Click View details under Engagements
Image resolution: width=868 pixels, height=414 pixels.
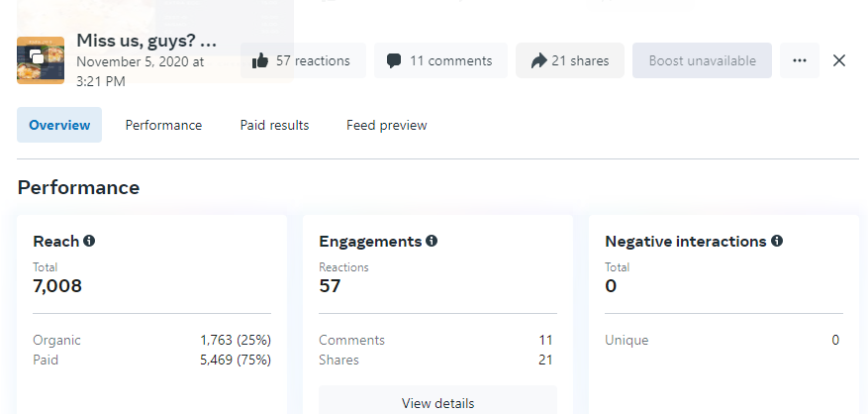tap(437, 403)
